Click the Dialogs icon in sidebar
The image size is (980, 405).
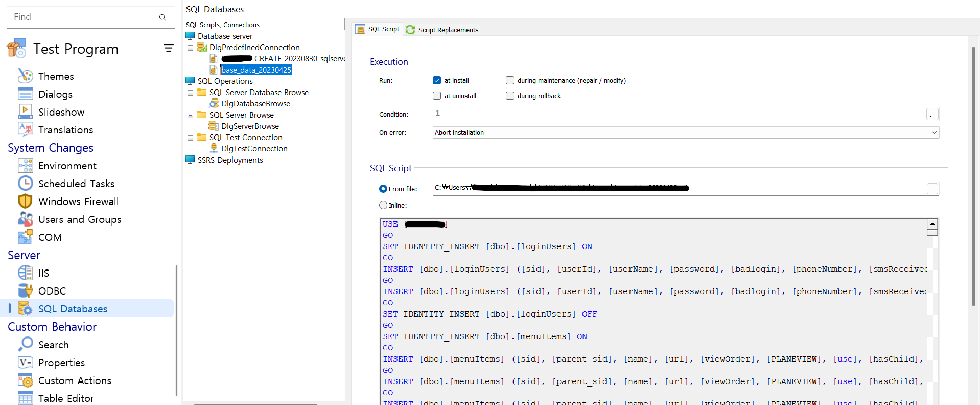coord(25,94)
